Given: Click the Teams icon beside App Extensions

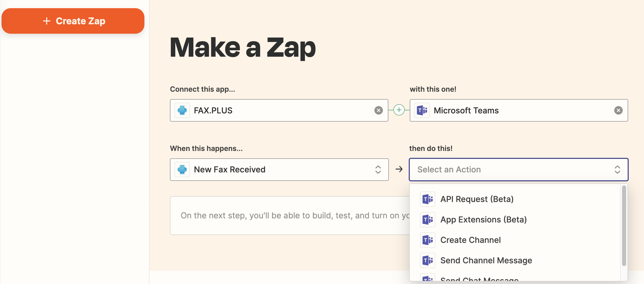Looking at the screenshot, I should [428, 220].
